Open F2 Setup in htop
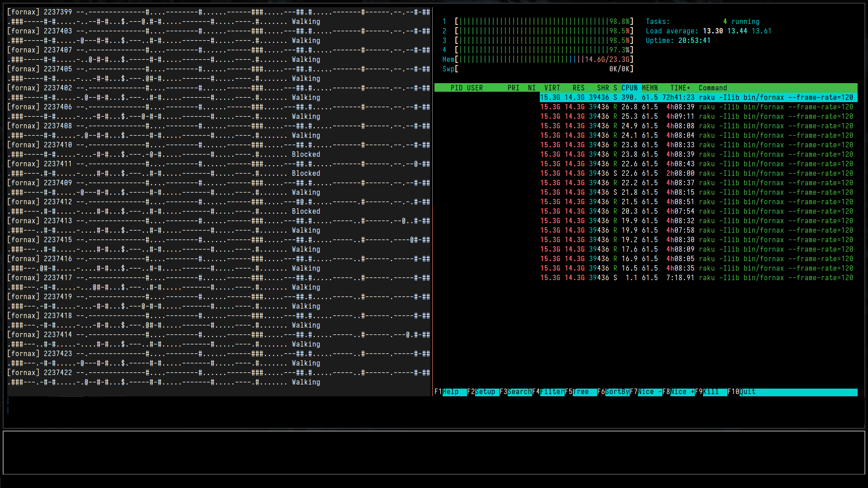868x488 pixels. click(x=483, y=392)
